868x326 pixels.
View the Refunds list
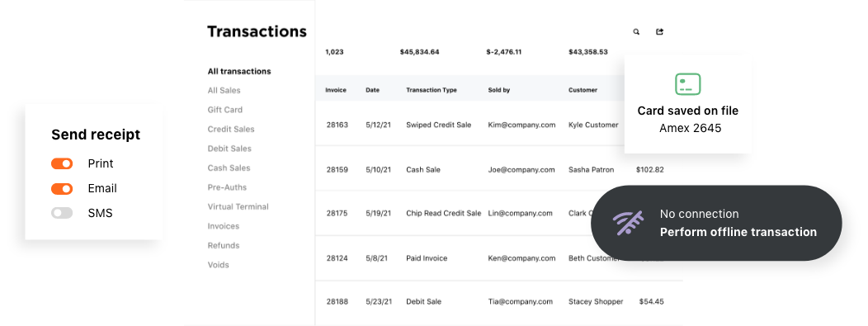point(224,246)
